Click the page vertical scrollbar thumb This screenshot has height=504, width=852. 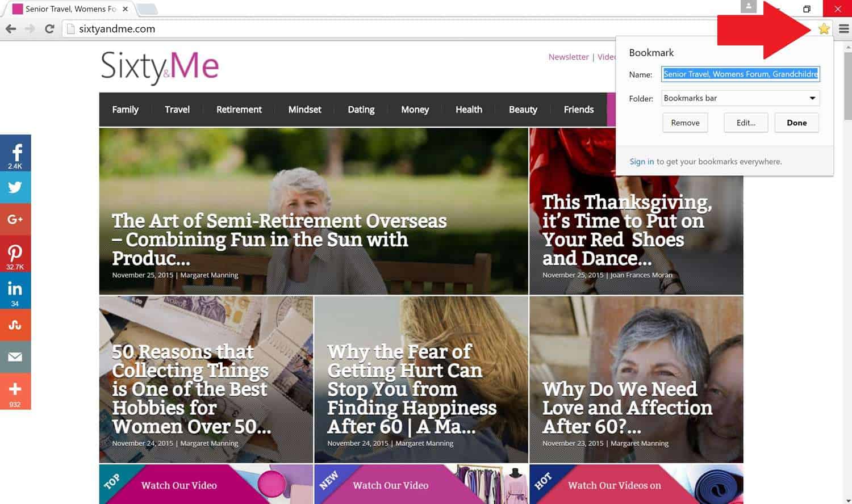pos(847,85)
